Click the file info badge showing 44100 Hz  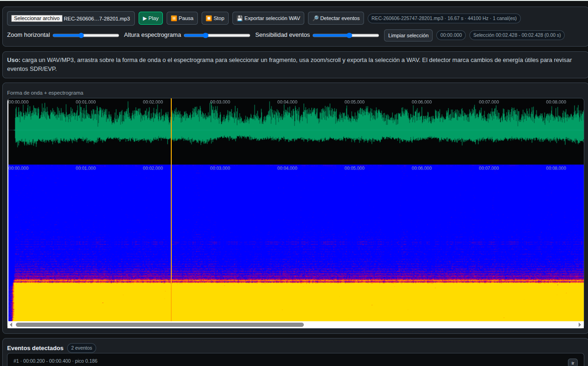click(444, 18)
